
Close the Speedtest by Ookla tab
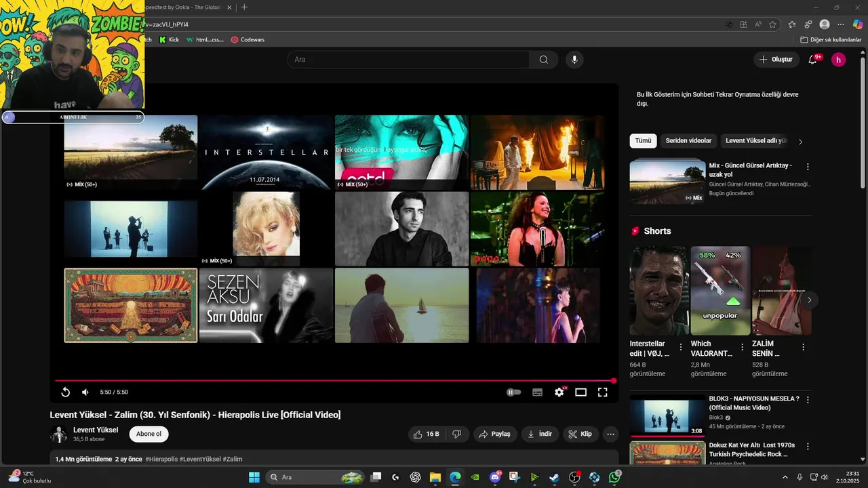tap(229, 7)
